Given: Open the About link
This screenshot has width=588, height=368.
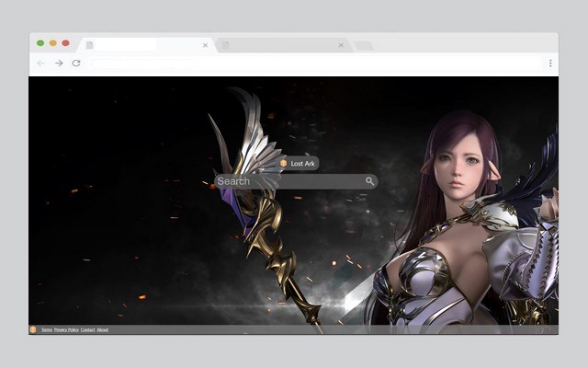Looking at the screenshot, I should 103,329.
